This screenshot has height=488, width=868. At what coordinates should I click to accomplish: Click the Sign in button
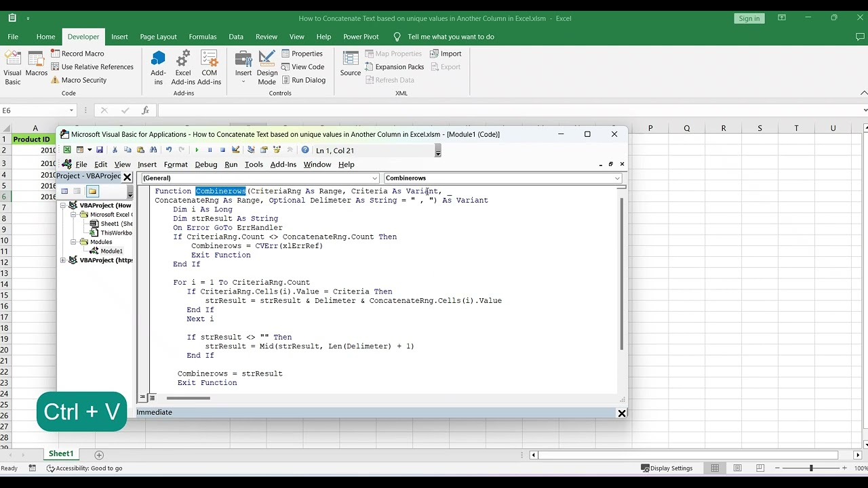[749, 18]
